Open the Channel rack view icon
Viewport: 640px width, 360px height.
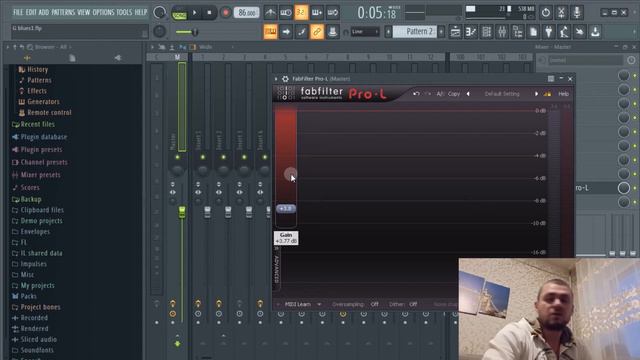pos(486,31)
